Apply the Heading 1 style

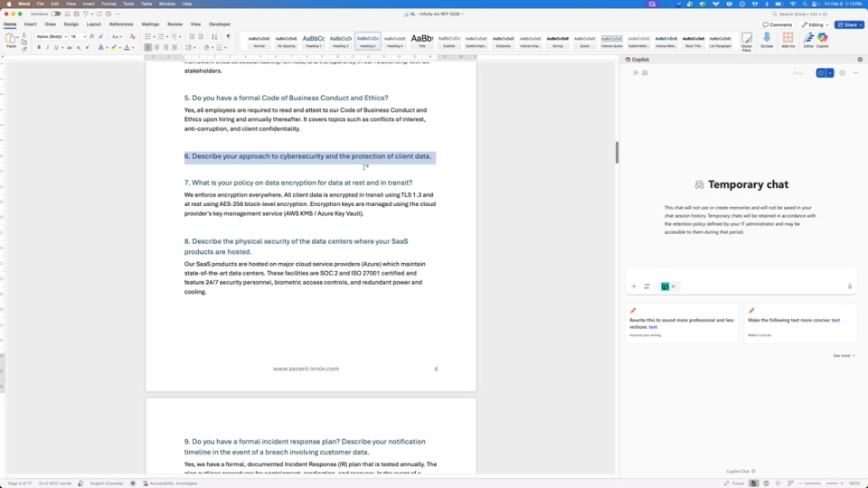(x=314, y=41)
